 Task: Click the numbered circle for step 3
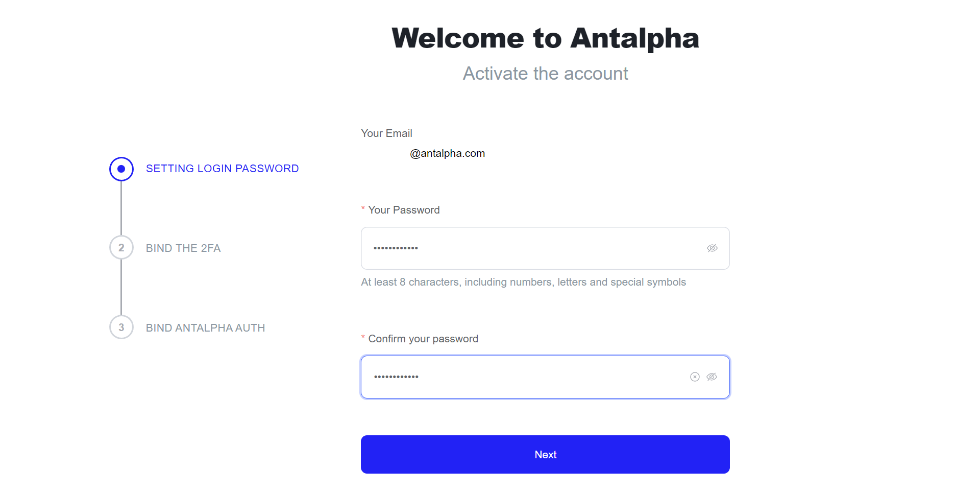click(121, 327)
